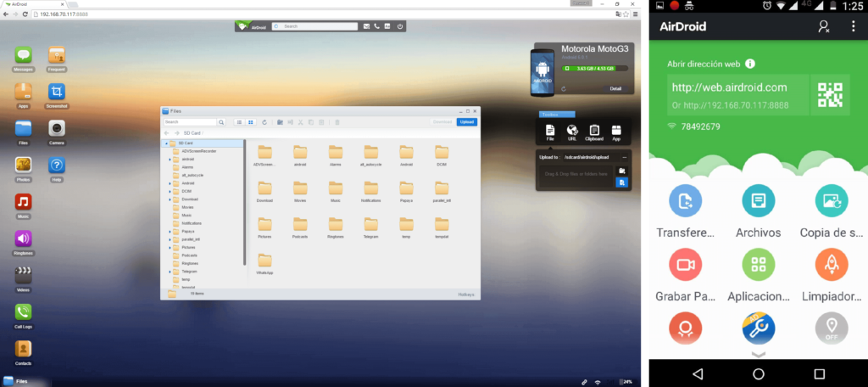Click the Files tree panel vertical scrollbar
The width and height of the screenshot is (868, 387).
(245, 202)
